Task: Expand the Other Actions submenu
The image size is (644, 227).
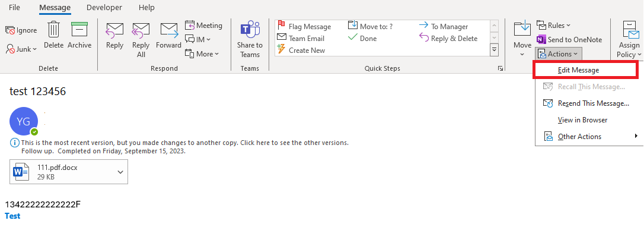Action: pyautogui.click(x=589, y=137)
